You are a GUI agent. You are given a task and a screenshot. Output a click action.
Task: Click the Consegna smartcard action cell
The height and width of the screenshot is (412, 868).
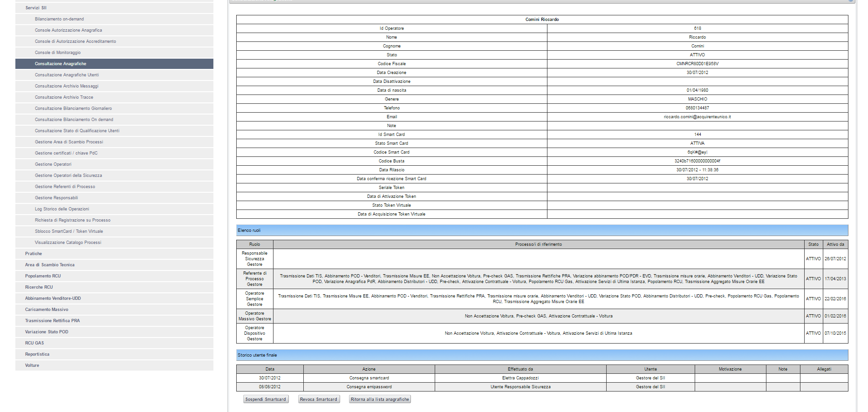(369, 378)
